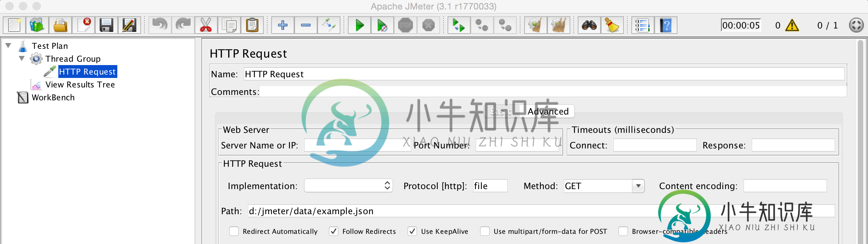Click the yellow warning triangle icon
868x244 pixels.
tap(792, 25)
